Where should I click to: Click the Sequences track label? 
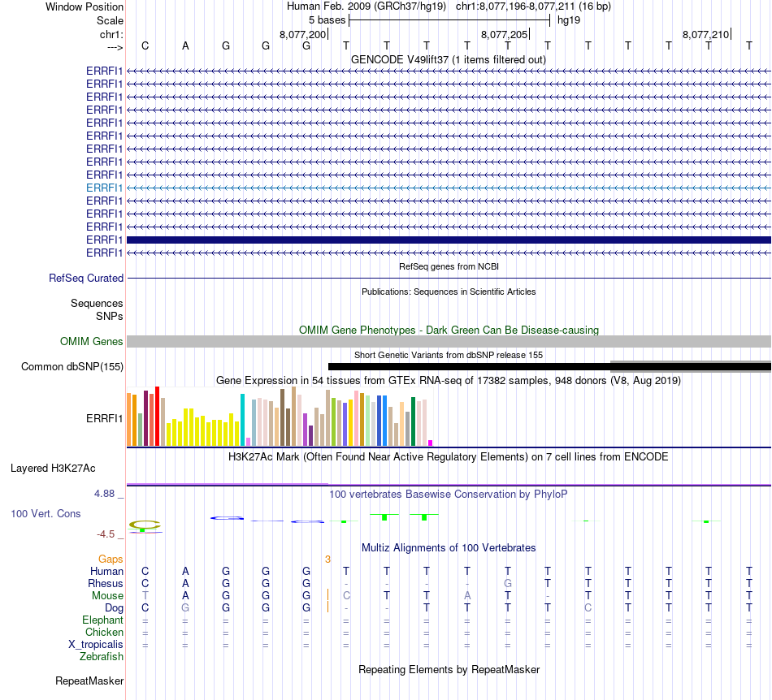coord(97,303)
